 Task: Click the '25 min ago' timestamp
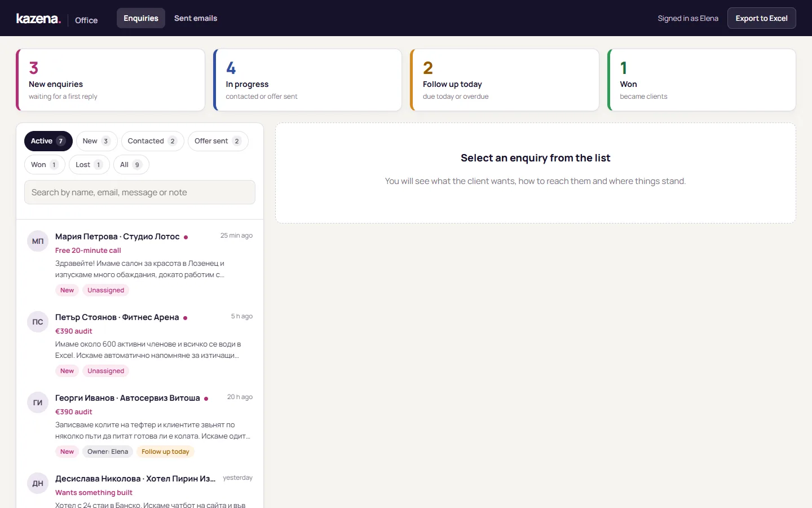coord(236,235)
